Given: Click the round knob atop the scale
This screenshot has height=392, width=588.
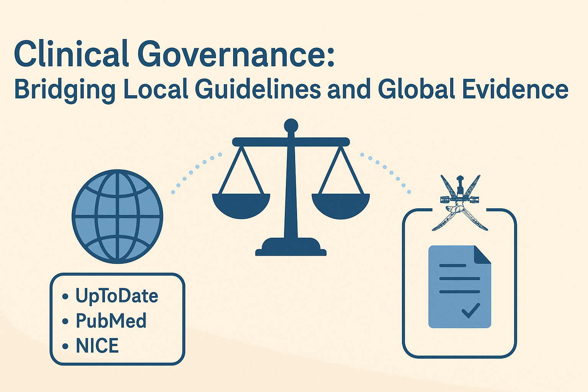Looking at the screenshot, I should [x=291, y=126].
